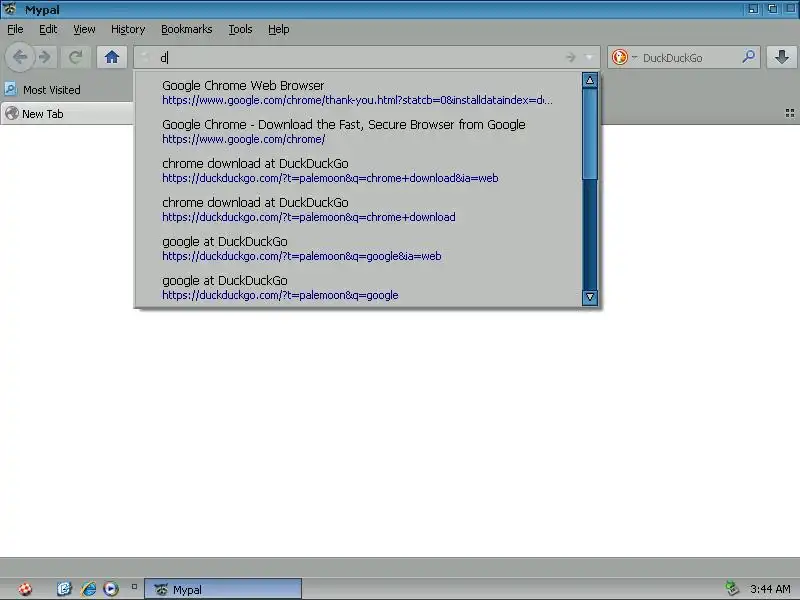This screenshot has height=600, width=800.
Task: Open the DuckDuckGo search engine selector
Action: coord(635,57)
